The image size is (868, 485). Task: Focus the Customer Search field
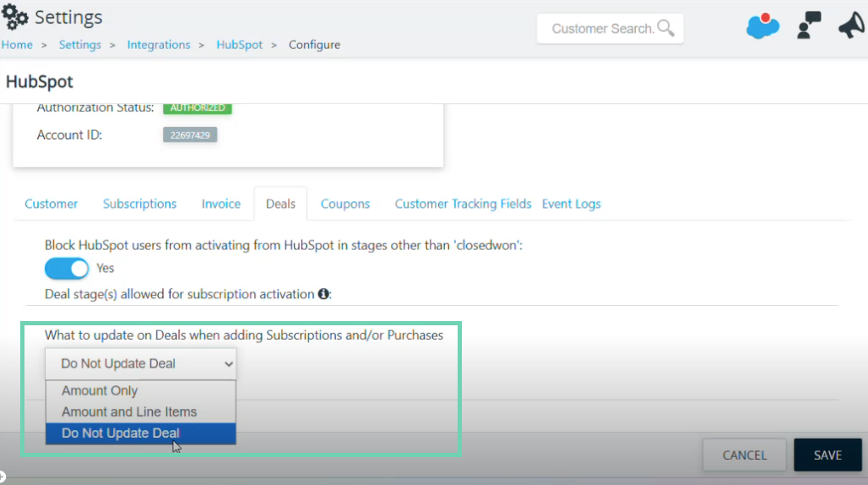coord(610,28)
